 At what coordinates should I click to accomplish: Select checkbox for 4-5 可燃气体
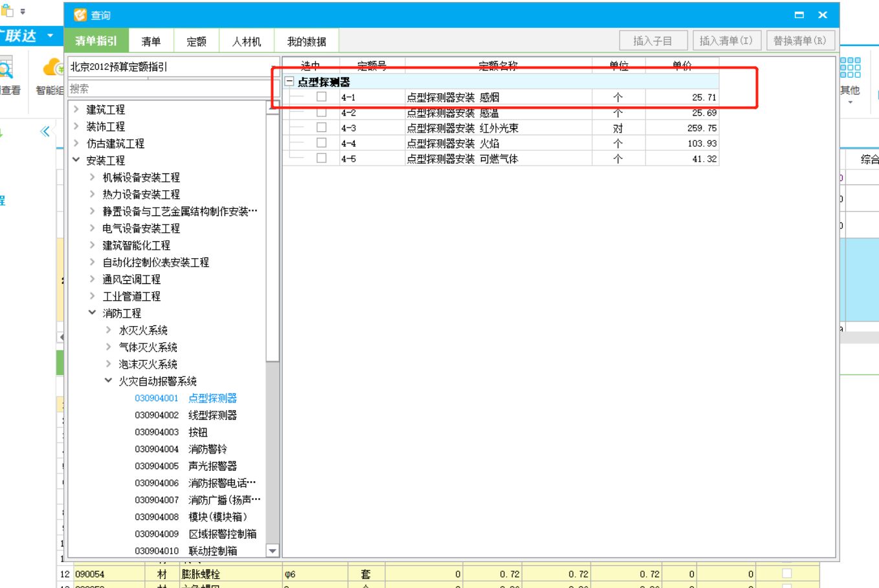point(321,158)
